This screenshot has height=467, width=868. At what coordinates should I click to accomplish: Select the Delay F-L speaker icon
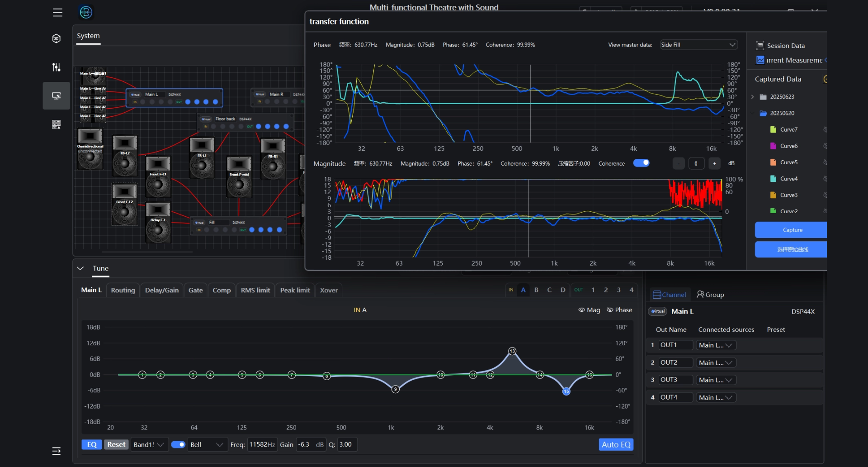[158, 222]
